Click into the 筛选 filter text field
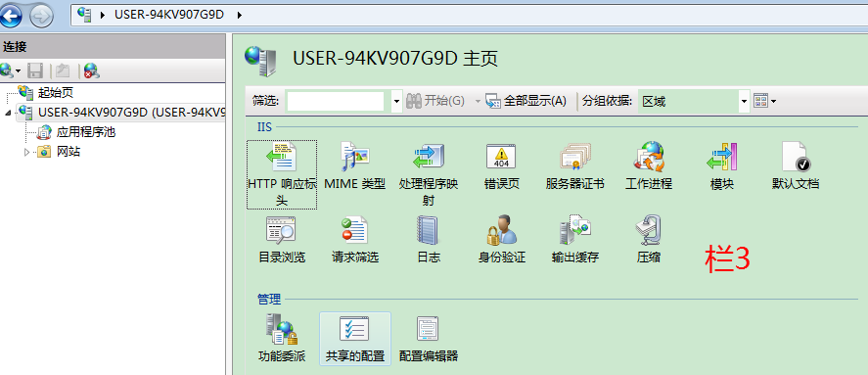This screenshot has width=868, height=375. [336, 102]
